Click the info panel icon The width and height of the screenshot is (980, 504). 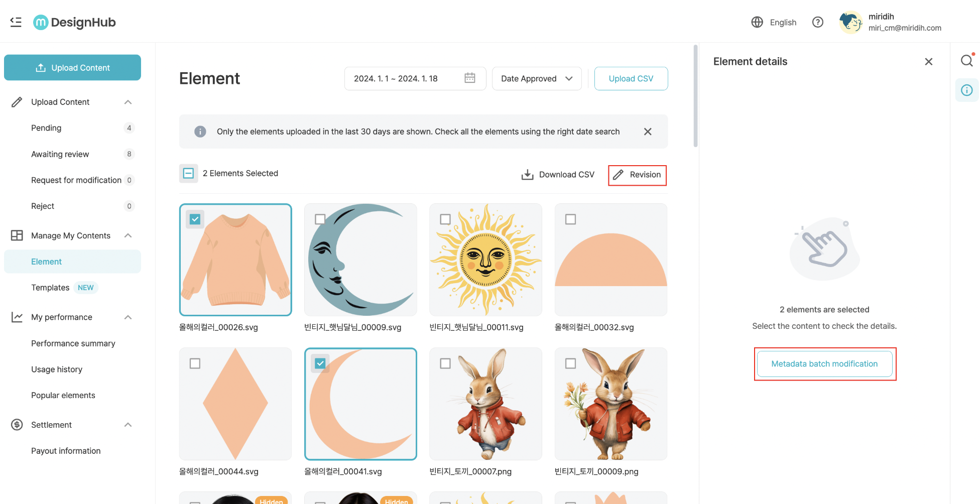(x=966, y=90)
